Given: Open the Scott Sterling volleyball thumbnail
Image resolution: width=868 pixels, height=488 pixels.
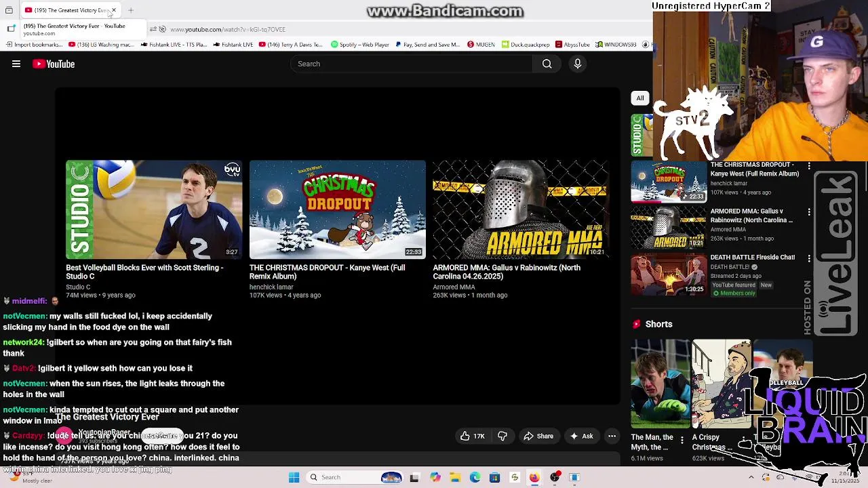Looking at the screenshot, I should tap(154, 209).
